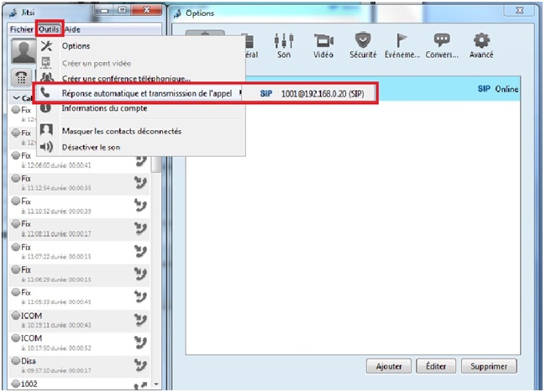Click the Supprimer button
This screenshot has height=392, width=546.
pyautogui.click(x=488, y=367)
